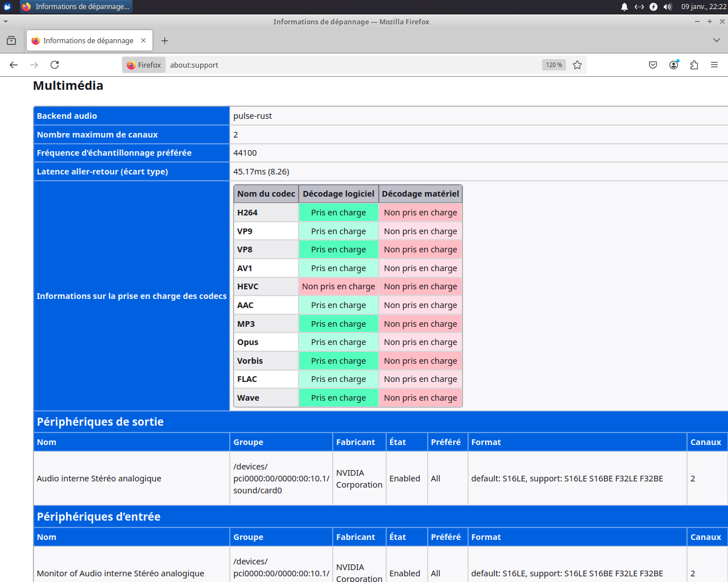Open the Firefox hamburger menu
728x582 pixels.
pos(714,65)
